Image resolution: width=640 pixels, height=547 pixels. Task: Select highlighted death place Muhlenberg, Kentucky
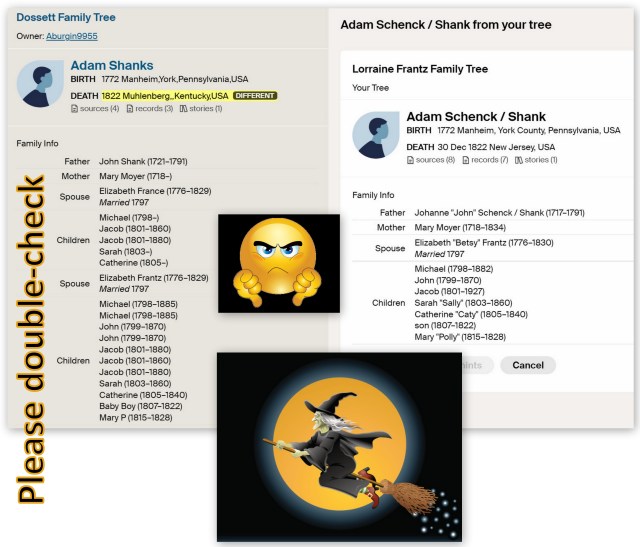[x=164, y=96]
